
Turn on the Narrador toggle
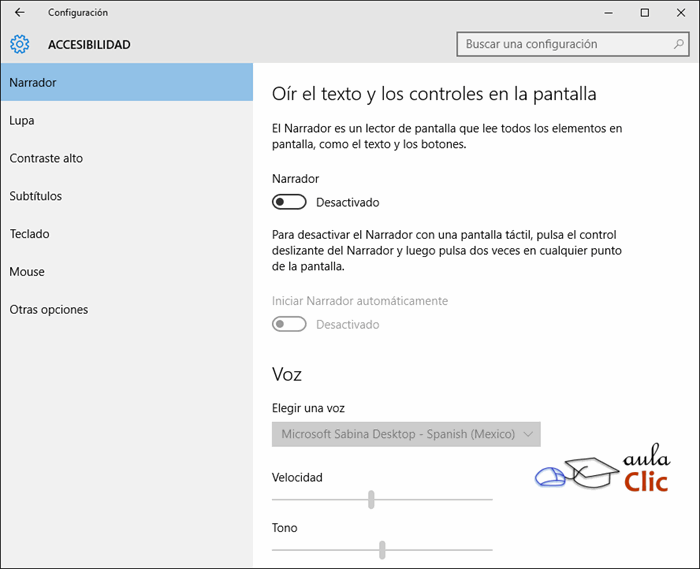[289, 202]
